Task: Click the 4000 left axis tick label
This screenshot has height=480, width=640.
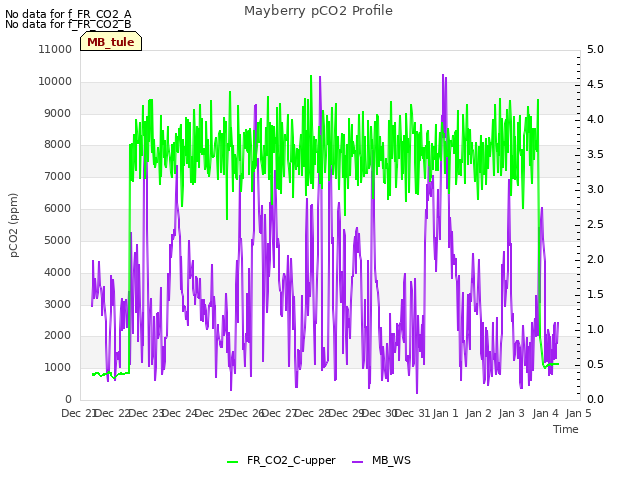Action: (58, 272)
